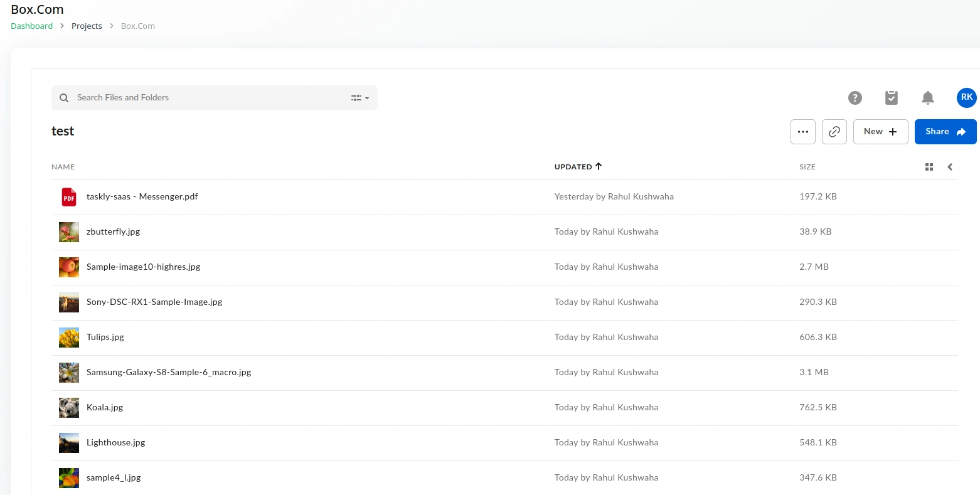980x495 pixels.
Task: Go to the Dashboard breadcrumb link
Action: [32, 26]
